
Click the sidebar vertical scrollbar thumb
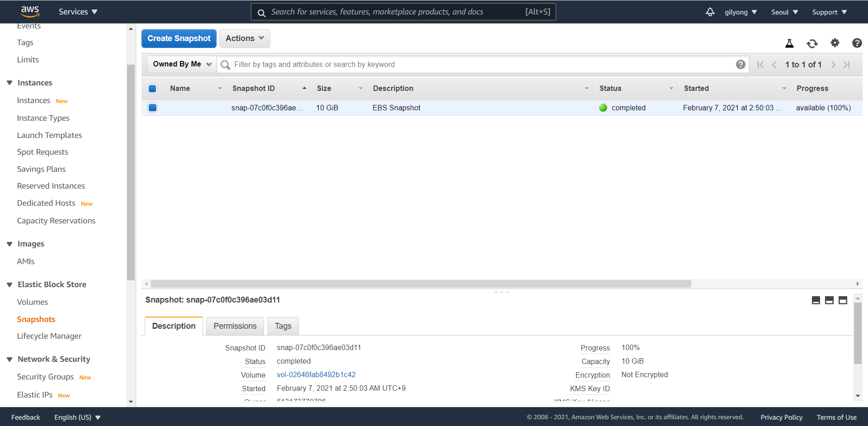(131, 172)
